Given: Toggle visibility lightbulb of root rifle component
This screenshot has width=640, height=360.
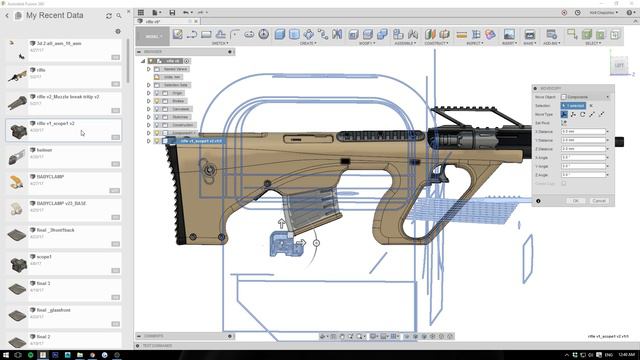Looking at the screenshot, I should click(x=151, y=61).
